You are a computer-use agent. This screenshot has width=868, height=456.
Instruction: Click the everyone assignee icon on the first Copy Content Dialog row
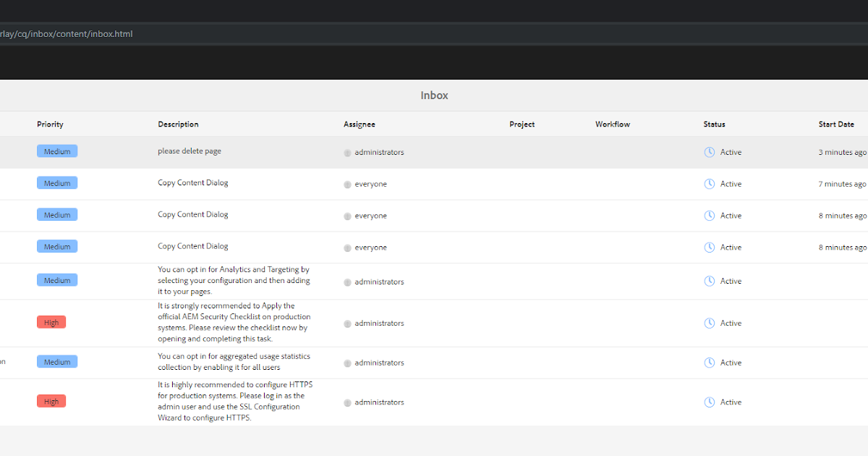coord(347,184)
